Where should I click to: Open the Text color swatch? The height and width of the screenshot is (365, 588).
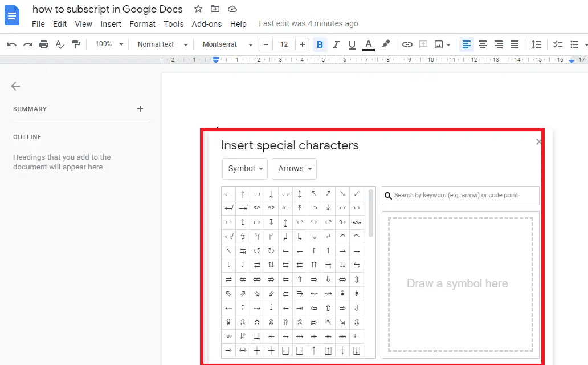(x=367, y=44)
